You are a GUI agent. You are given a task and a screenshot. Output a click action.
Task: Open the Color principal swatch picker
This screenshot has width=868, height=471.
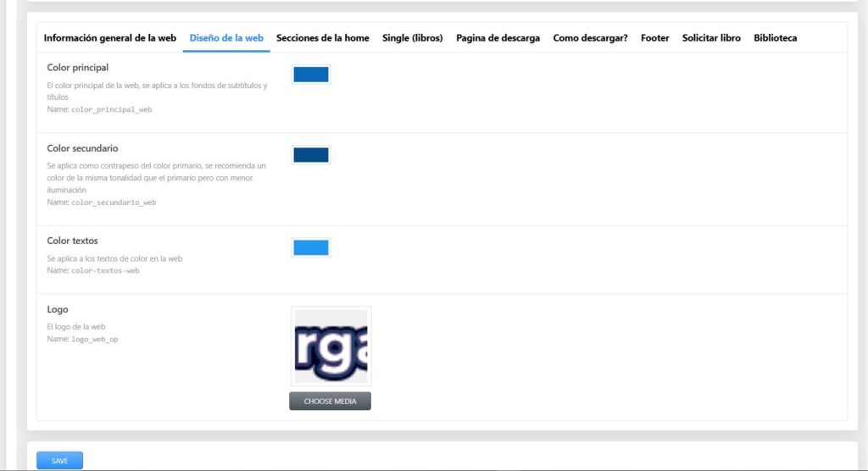(x=310, y=75)
